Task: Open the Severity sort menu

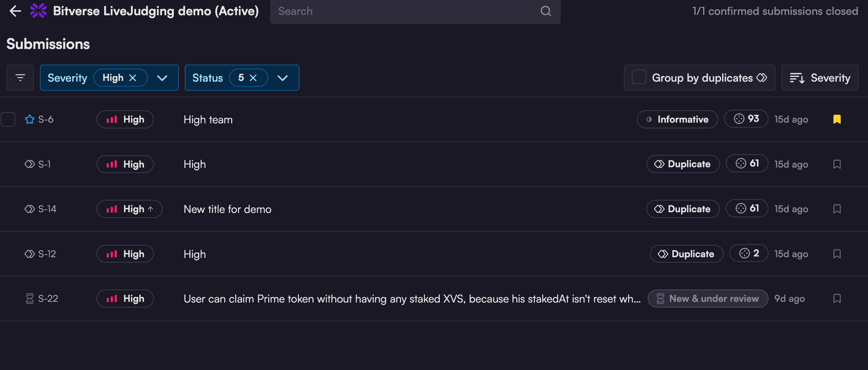Action: pyautogui.click(x=820, y=78)
